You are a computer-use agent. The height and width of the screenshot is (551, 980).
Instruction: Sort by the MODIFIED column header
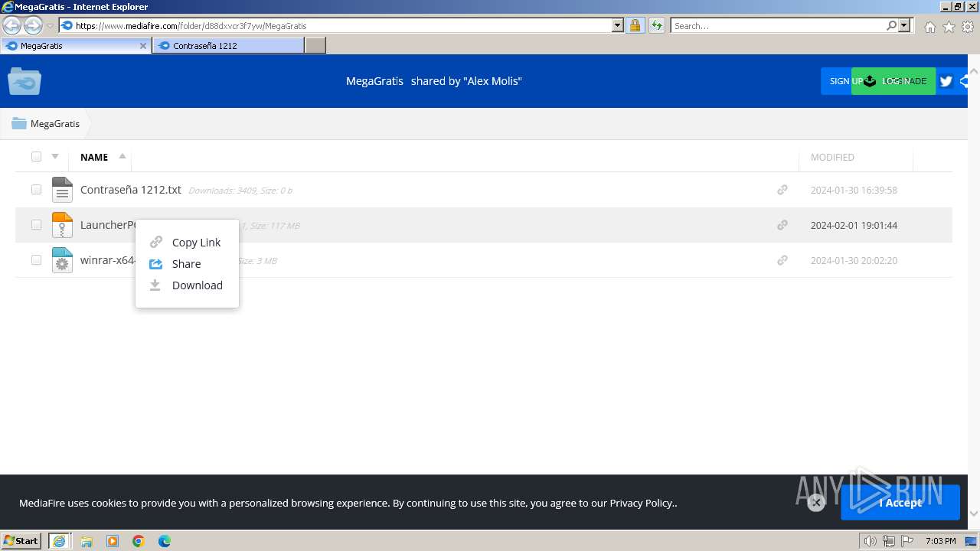832,157
